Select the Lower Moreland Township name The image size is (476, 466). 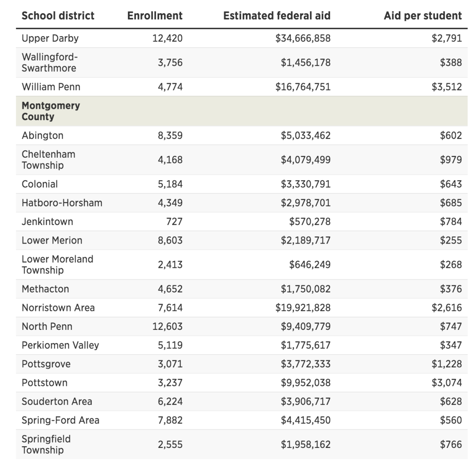[57, 265]
